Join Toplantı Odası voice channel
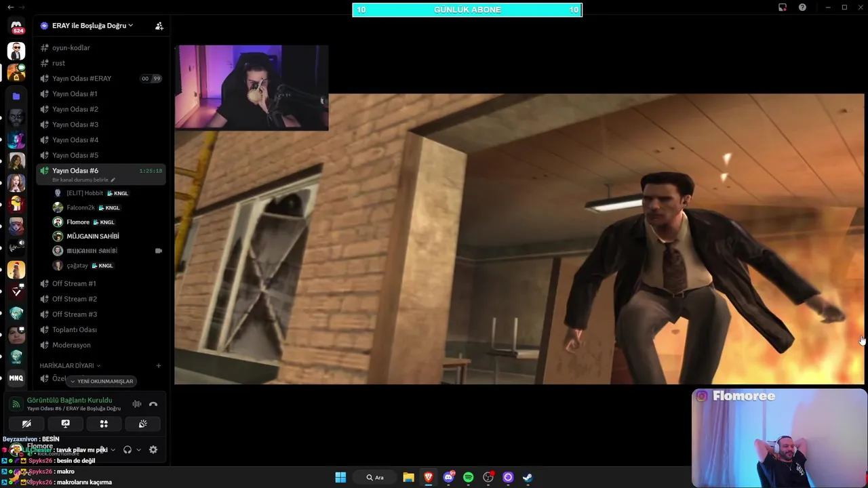Screen dimensions: 868x488 (102, 329)
